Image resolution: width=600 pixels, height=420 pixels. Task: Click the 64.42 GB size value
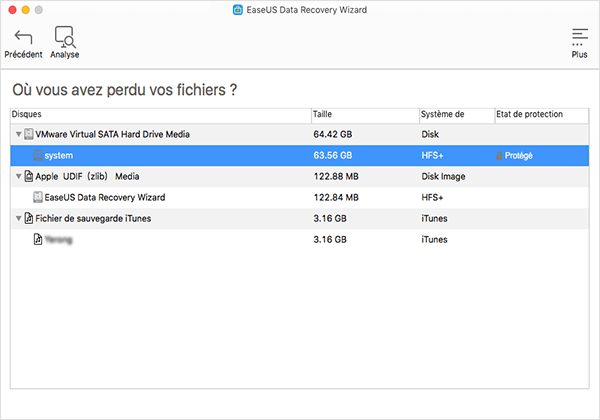click(333, 134)
